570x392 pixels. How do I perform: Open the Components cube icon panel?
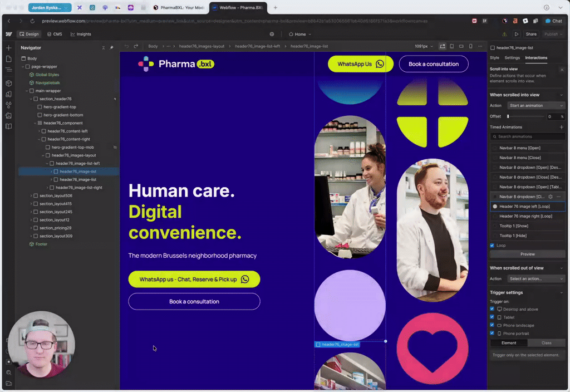8,83
